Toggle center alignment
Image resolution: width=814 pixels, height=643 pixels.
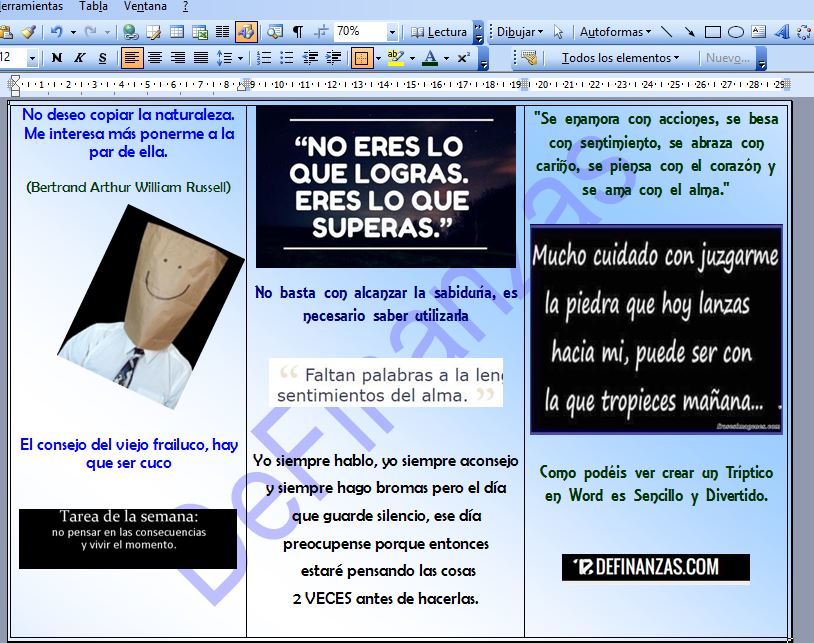click(155, 58)
